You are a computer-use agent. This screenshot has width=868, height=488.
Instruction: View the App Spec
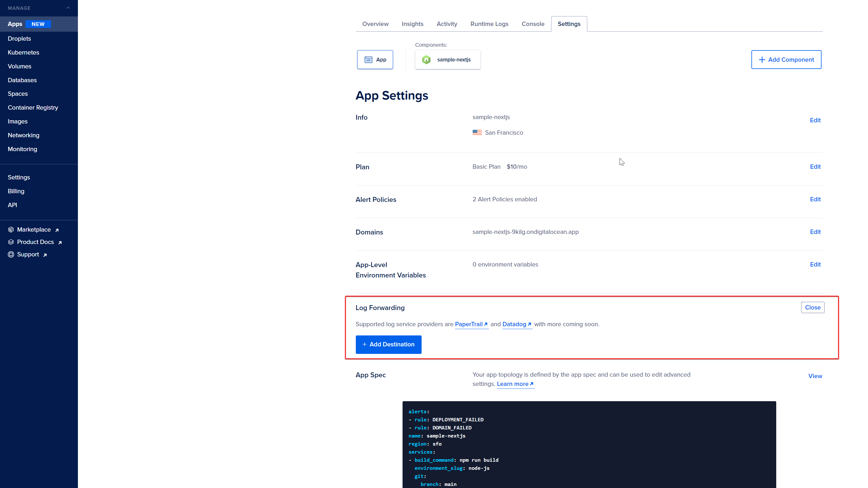coord(815,376)
